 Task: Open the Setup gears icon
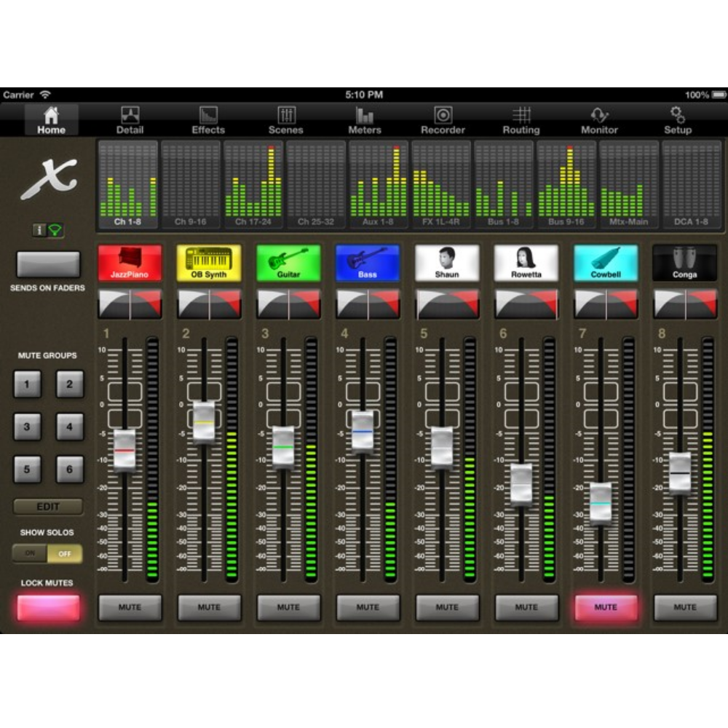pyautogui.click(x=677, y=116)
